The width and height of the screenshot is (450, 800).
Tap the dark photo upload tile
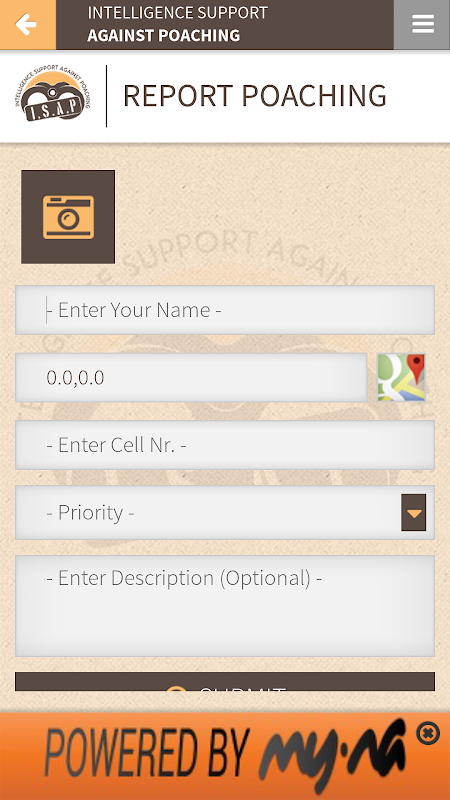click(68, 217)
